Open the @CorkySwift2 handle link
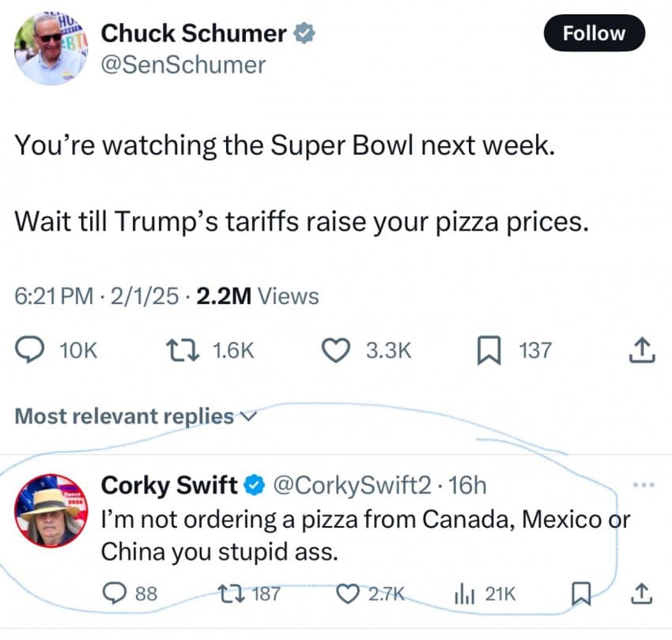 [352, 484]
